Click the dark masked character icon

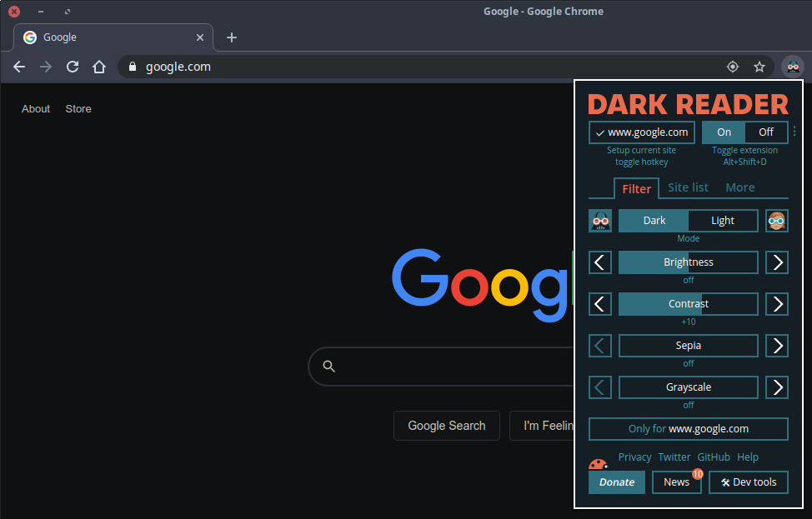(600, 221)
